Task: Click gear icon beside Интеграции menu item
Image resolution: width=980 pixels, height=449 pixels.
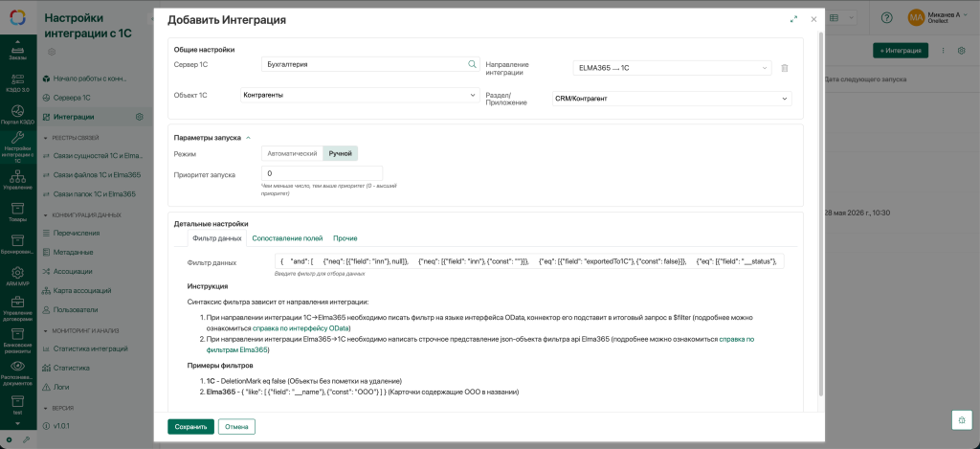Action: tap(140, 117)
